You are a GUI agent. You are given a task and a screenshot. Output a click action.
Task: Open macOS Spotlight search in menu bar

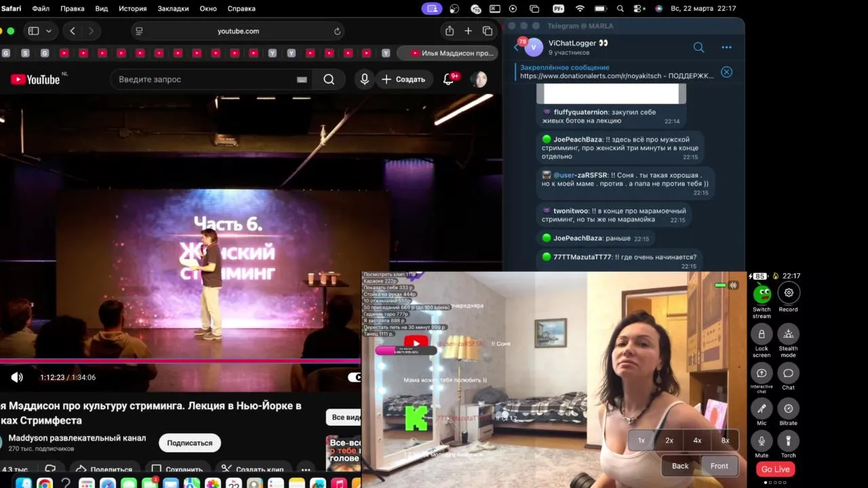(x=620, y=9)
